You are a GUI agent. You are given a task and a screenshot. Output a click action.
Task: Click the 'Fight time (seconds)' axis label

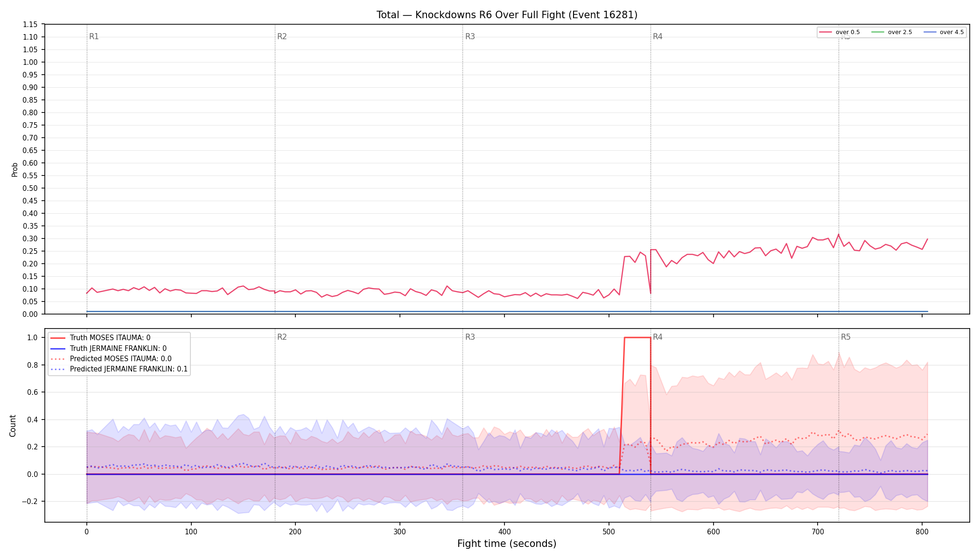click(x=507, y=544)
